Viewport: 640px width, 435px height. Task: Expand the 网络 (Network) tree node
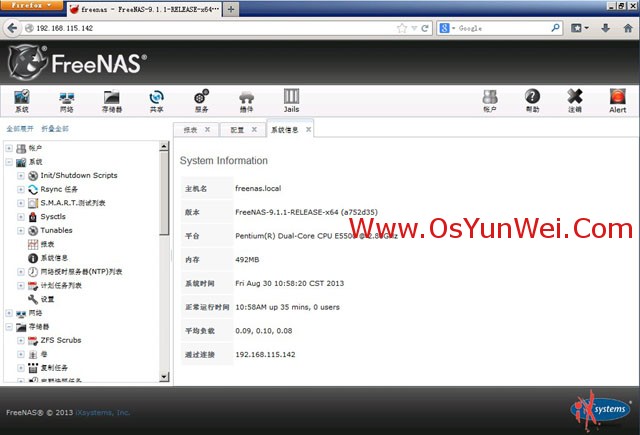point(9,313)
